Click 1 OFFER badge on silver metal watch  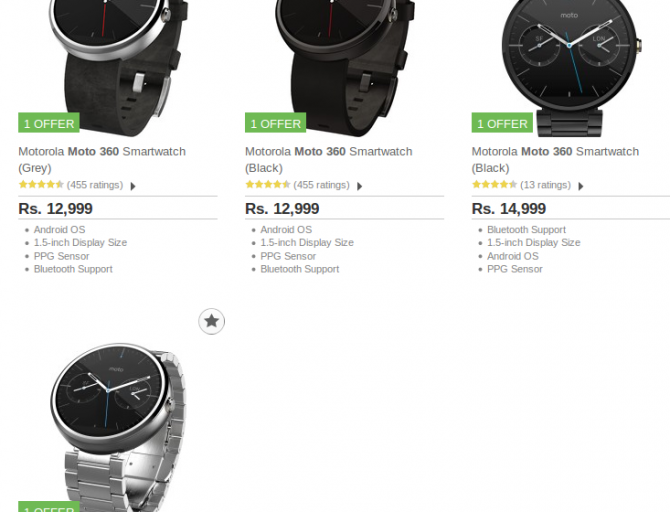pyautogui.click(x=49, y=507)
